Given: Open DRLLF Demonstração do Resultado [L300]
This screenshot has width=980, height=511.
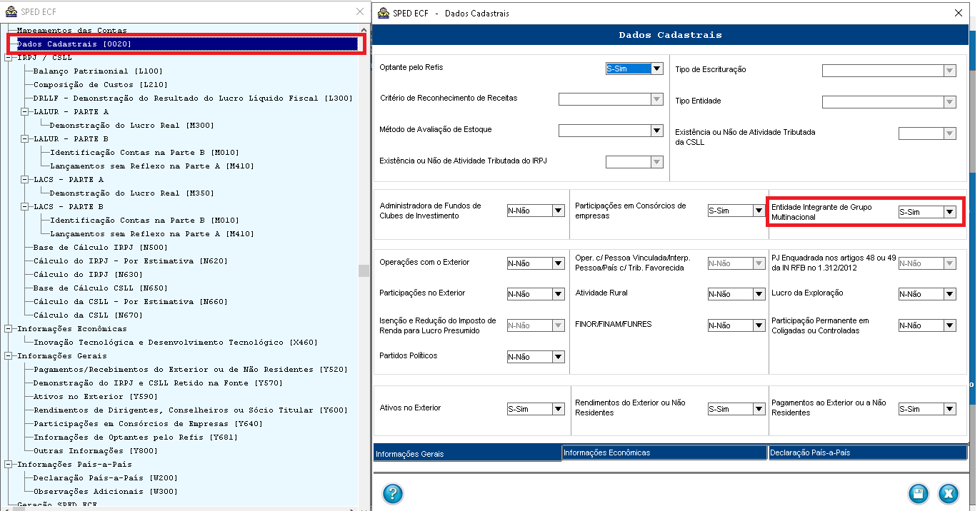Looking at the screenshot, I should click(x=193, y=98).
